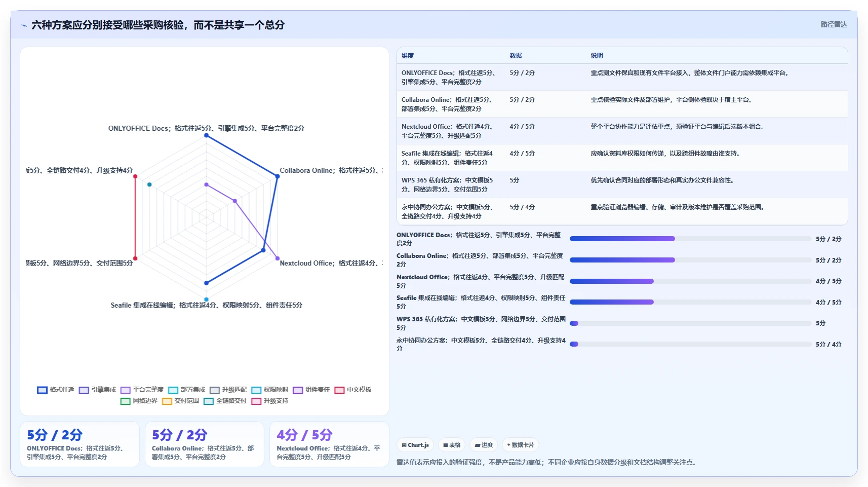Open the Collabora Online 5分 / 2分 card
The image size is (868, 487).
(x=205, y=444)
